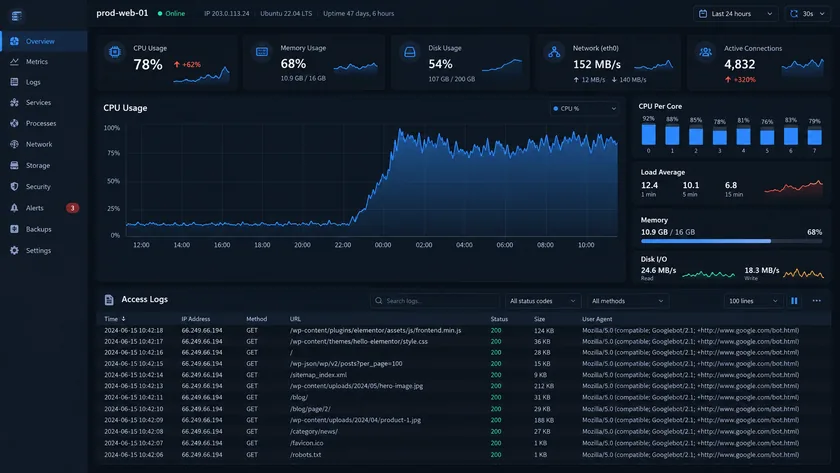Click the Metrics chart icon
Screen dimensions: 840x473
[x=14, y=62]
